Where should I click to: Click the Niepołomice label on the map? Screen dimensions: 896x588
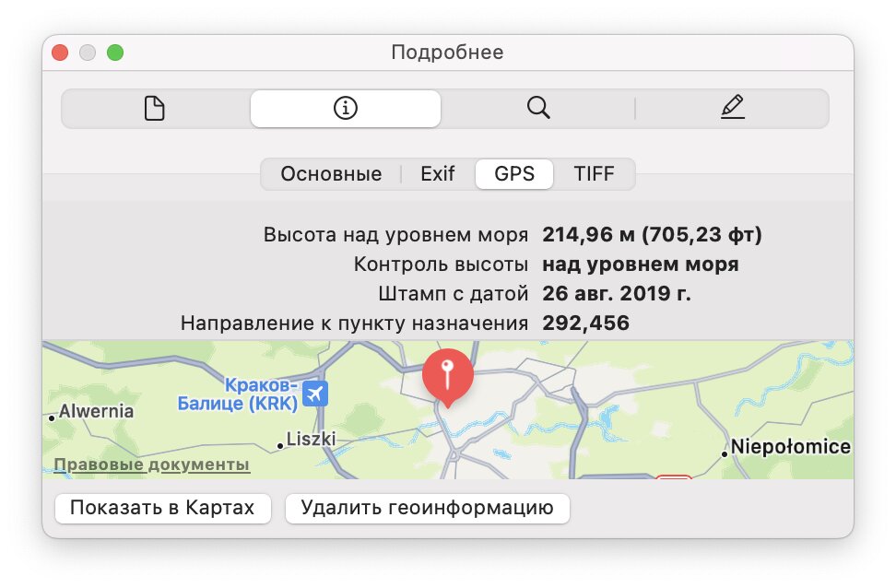[x=790, y=446]
